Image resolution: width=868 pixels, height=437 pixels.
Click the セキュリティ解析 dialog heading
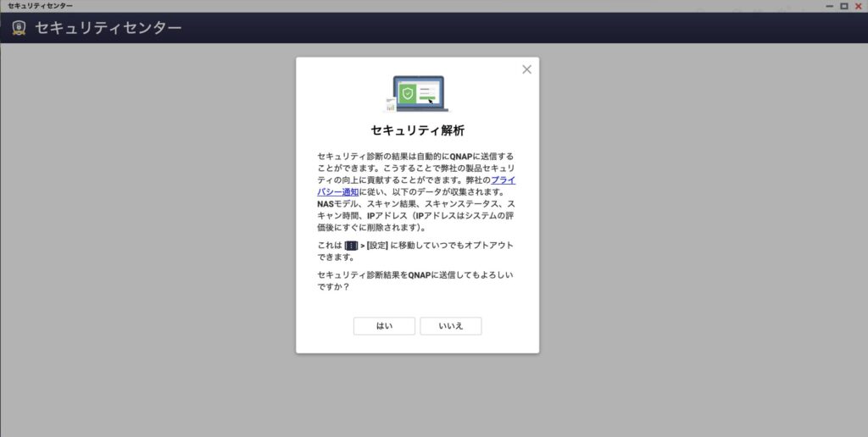coord(417,130)
